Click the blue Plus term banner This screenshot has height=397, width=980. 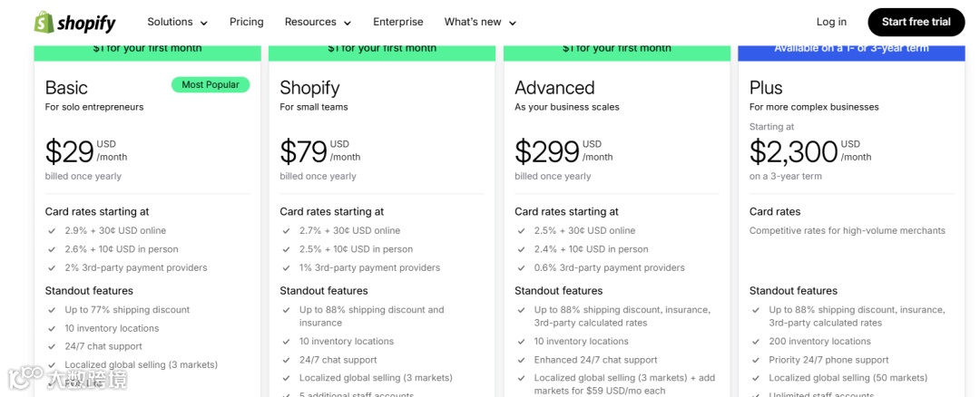click(850, 49)
